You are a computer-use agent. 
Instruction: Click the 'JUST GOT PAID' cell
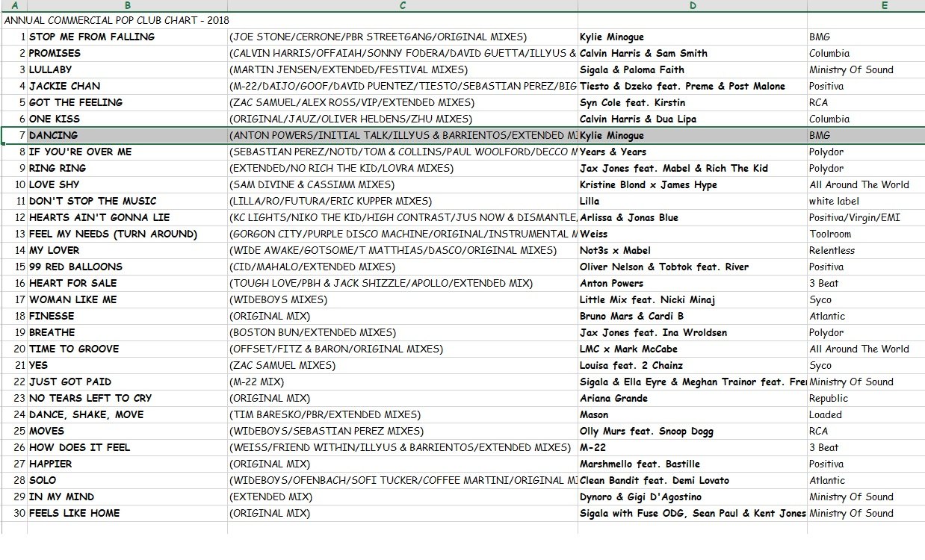click(127, 382)
